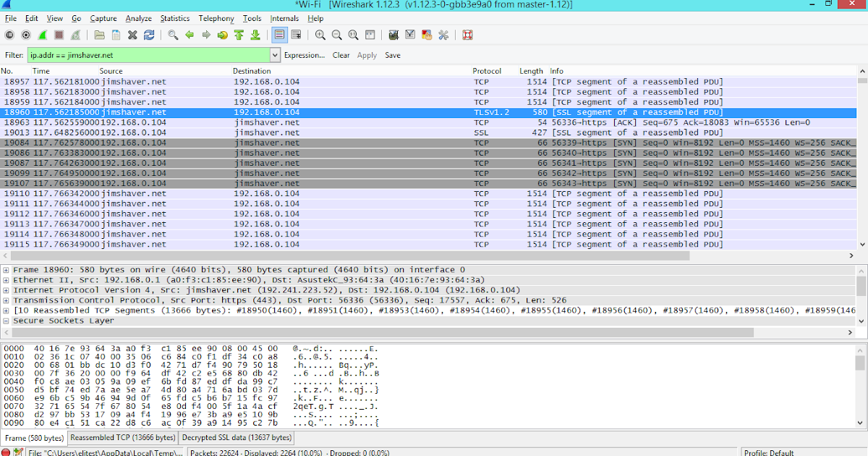
Task: Open the Capture menu
Action: pyautogui.click(x=103, y=18)
